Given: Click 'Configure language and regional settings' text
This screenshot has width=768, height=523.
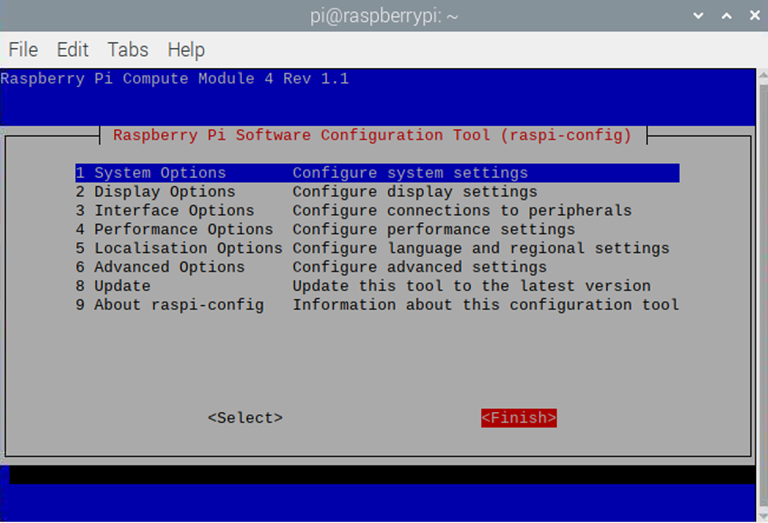Looking at the screenshot, I should click(x=481, y=248).
